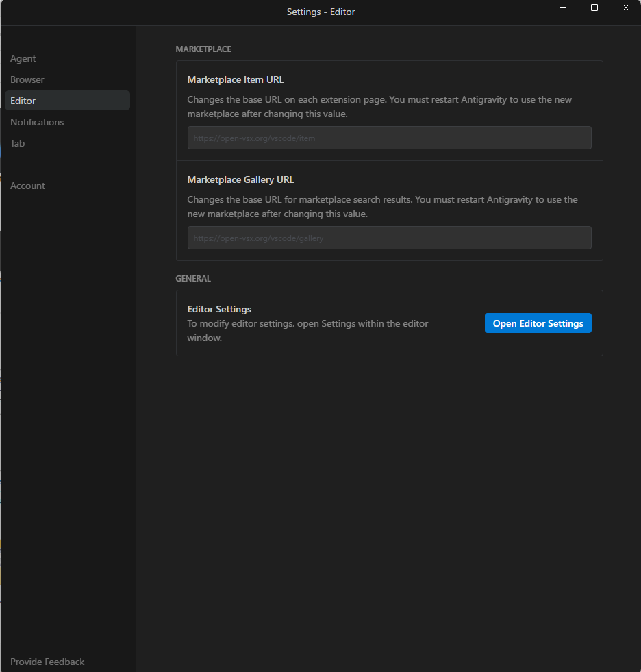The image size is (641, 672).
Task: Click the GENERAL section header
Action: (193, 279)
